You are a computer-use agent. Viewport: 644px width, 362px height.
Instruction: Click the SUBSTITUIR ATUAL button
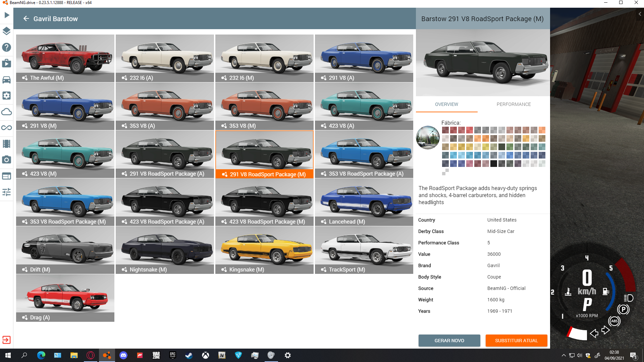click(516, 341)
